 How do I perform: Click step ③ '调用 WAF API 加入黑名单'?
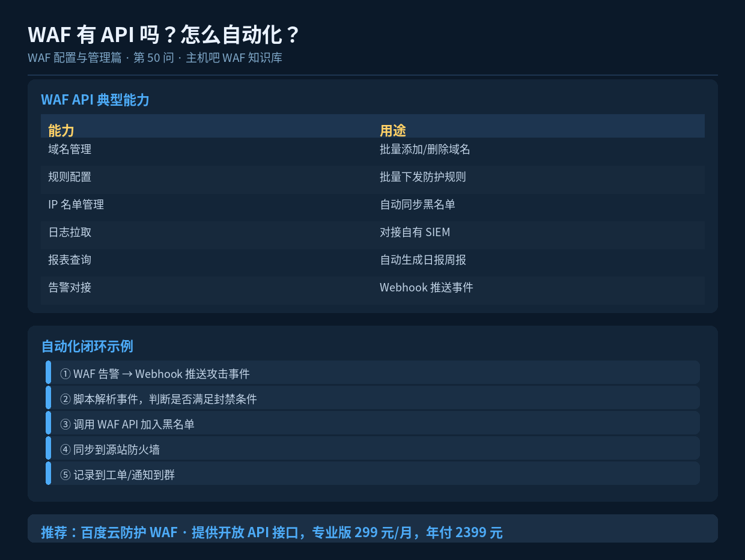(x=372, y=423)
